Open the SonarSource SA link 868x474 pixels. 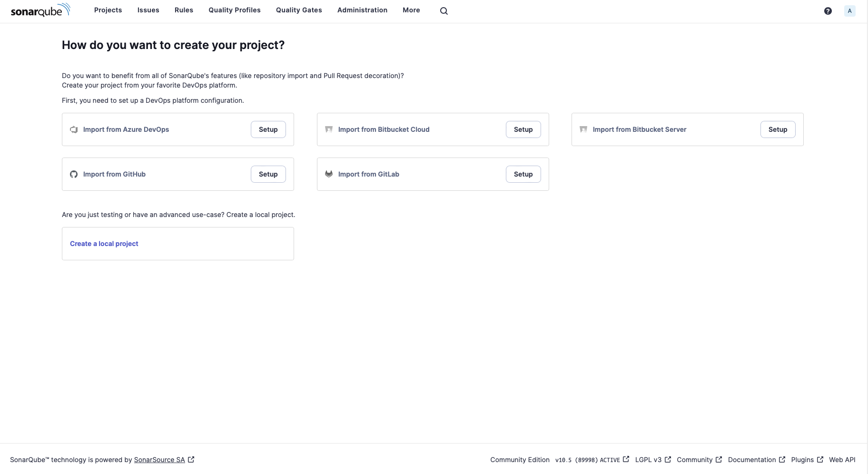pos(159,460)
